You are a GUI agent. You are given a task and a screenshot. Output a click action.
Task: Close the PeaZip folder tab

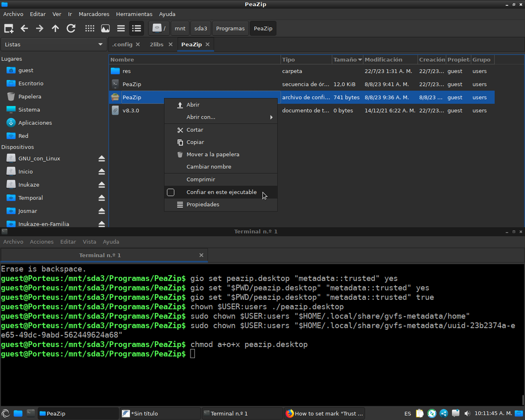click(207, 45)
